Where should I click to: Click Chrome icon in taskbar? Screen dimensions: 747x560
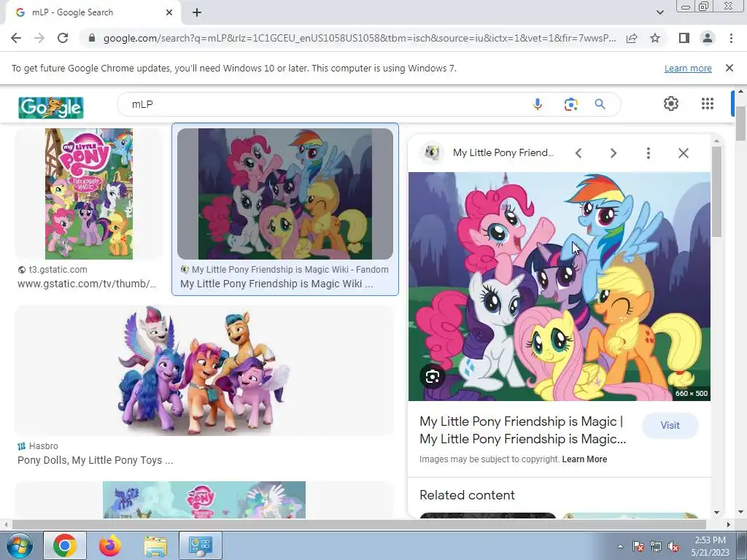(65, 545)
